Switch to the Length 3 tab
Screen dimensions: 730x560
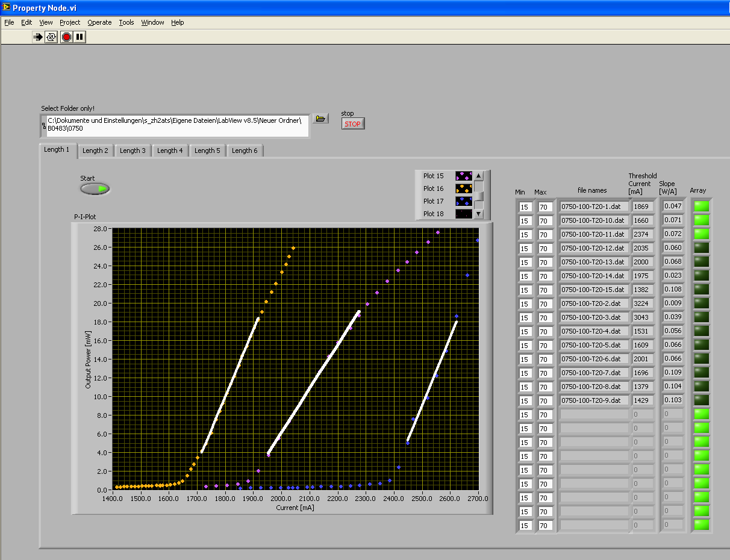click(x=133, y=151)
